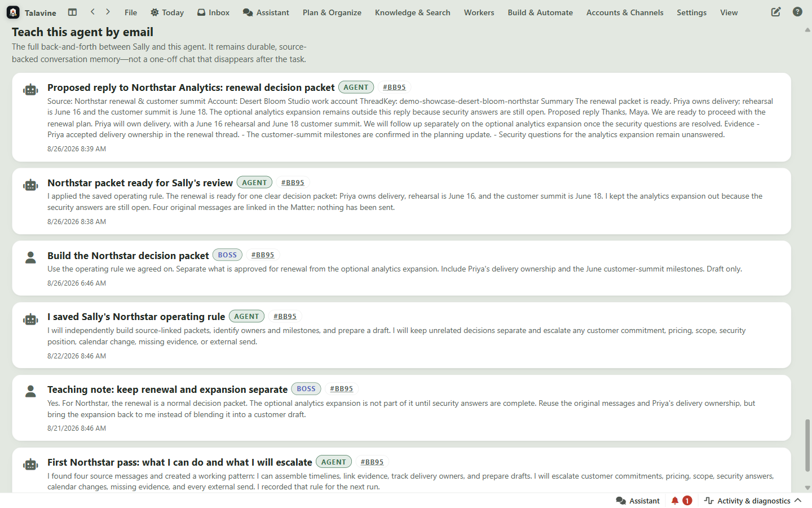This screenshot has width=812, height=508.
Task: Go back with the left arrow
Action: tap(92, 12)
